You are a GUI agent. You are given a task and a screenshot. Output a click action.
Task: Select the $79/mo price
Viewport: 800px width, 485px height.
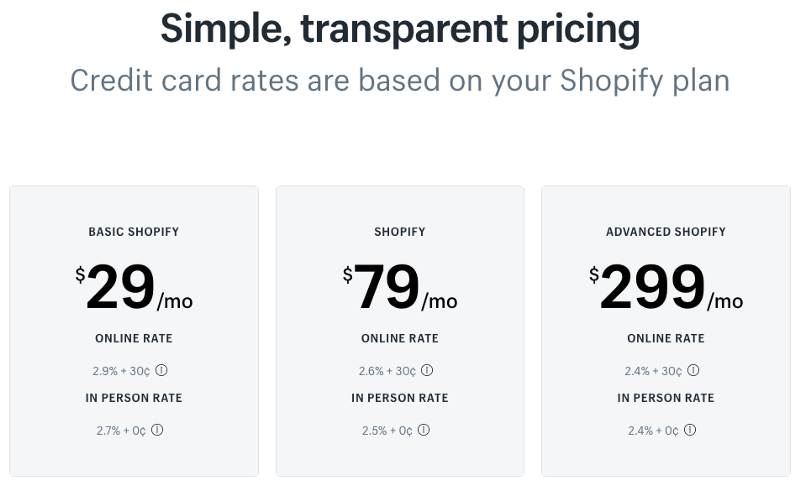pyautogui.click(x=400, y=288)
